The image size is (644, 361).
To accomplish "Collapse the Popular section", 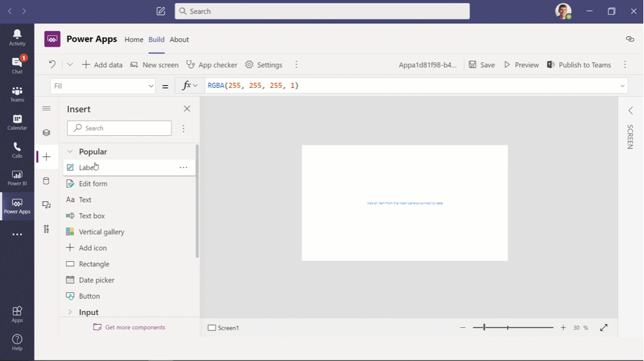I will point(70,152).
